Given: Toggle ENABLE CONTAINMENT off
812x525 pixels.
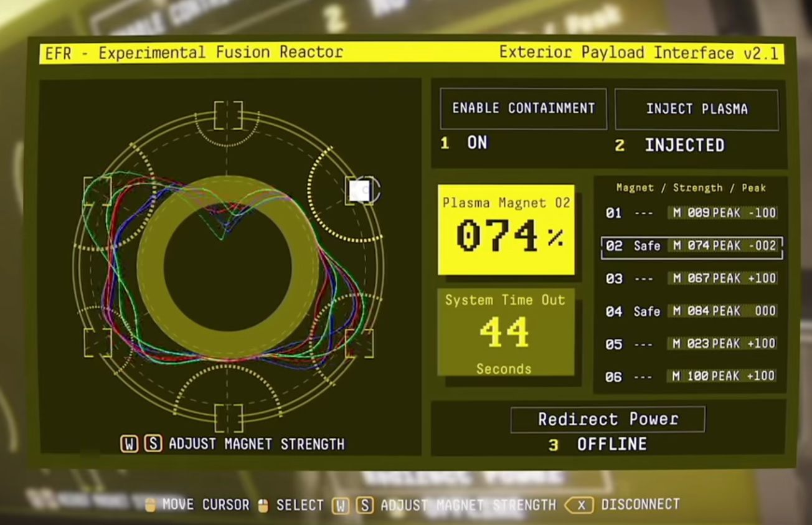Looking at the screenshot, I should [522, 108].
